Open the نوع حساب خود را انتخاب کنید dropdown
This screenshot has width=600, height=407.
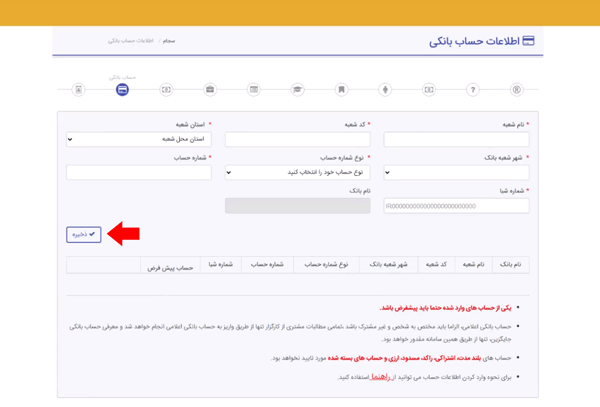coord(298,173)
